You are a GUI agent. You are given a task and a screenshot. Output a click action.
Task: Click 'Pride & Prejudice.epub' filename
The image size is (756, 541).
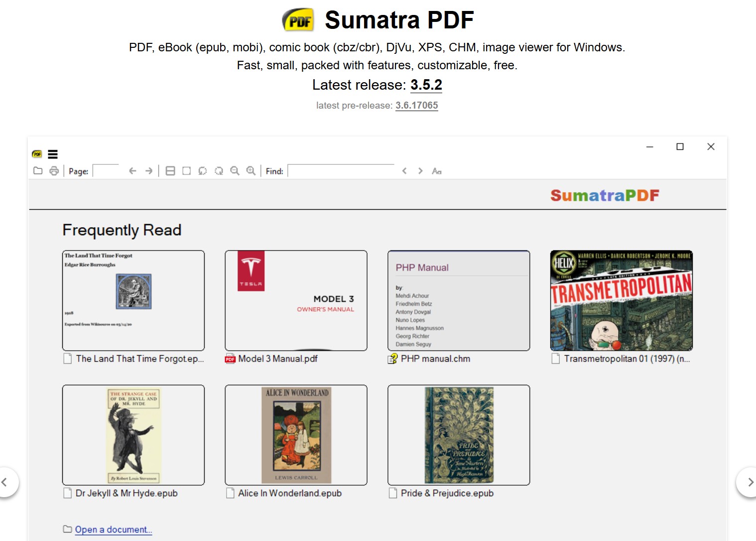point(447,493)
